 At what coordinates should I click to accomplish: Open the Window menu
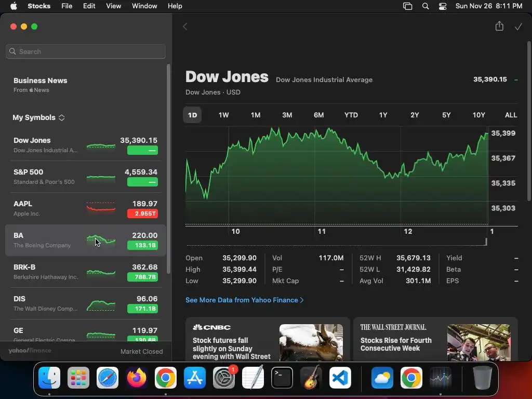tap(144, 6)
